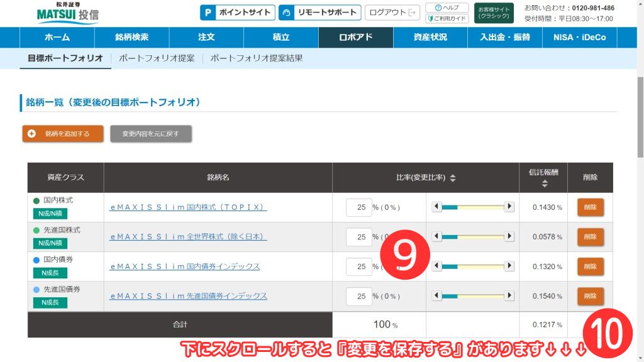Delete the 国内債券インデックス row
The height and width of the screenshot is (362, 644).
590,266
